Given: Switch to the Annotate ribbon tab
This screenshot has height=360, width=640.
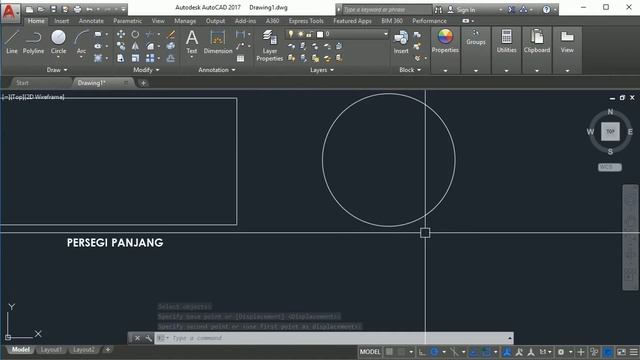Looking at the screenshot, I should 91,21.
